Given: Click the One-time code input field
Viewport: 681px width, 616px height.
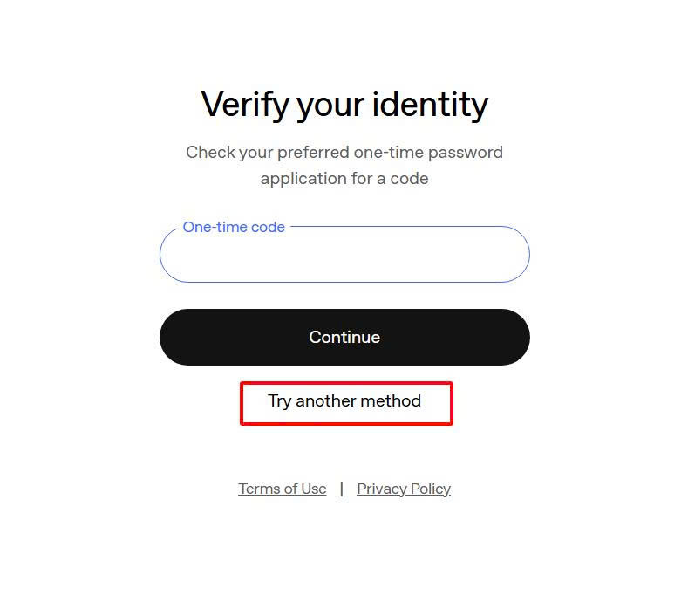Looking at the screenshot, I should (x=344, y=257).
